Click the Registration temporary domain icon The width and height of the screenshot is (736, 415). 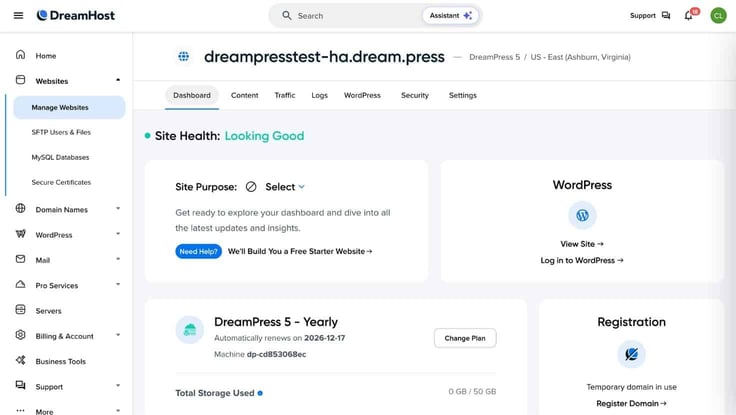tap(631, 354)
